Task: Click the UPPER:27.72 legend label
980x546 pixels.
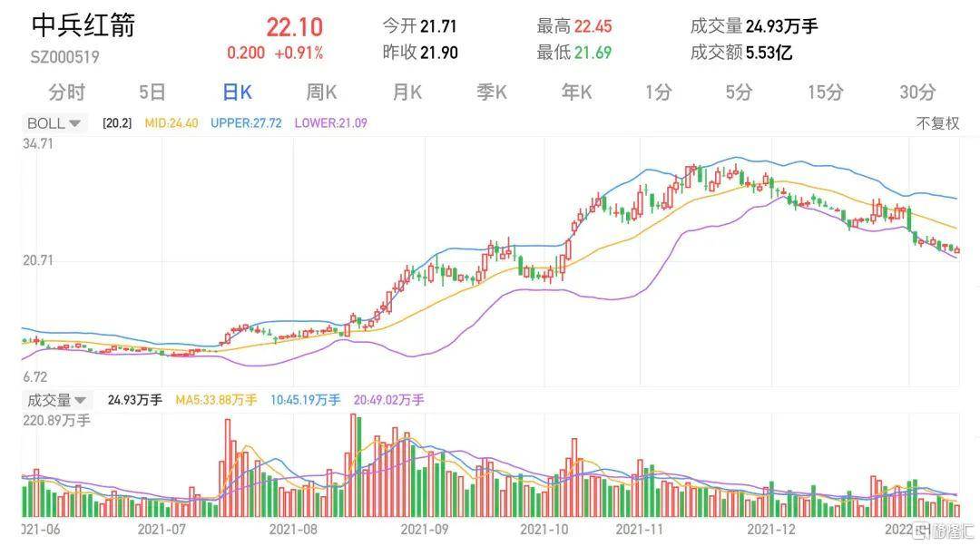Action: click(246, 123)
